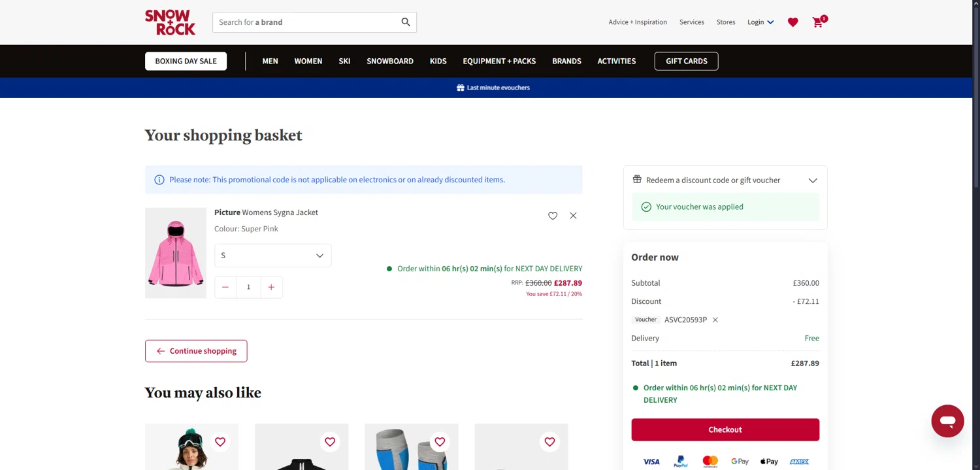The width and height of the screenshot is (980, 470).
Task: Open first recommended product image
Action: (191, 447)
